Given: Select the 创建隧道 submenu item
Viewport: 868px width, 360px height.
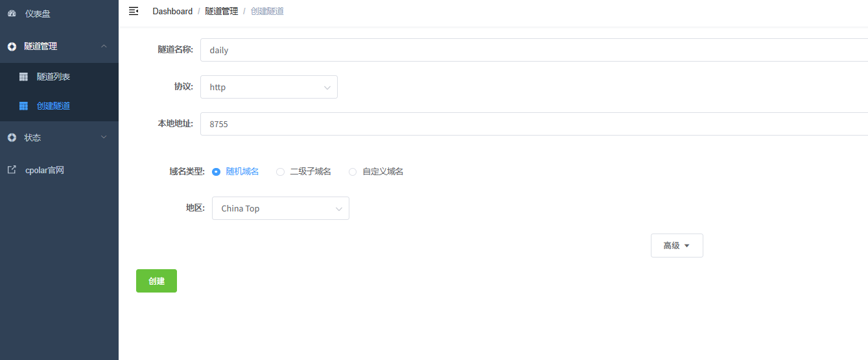Looking at the screenshot, I should (59, 106).
